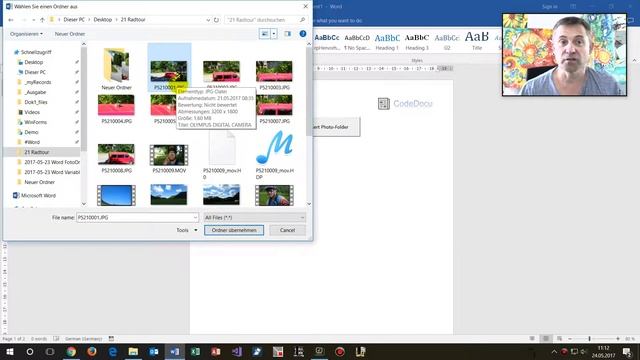Select Microsoft Word in navigation pane

(x=38, y=196)
